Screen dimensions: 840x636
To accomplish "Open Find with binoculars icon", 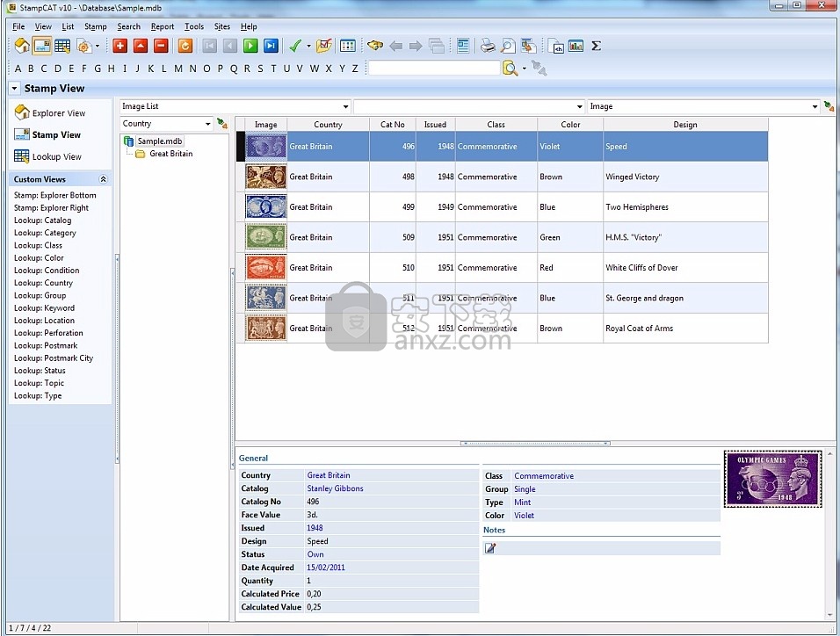I will coord(375,46).
